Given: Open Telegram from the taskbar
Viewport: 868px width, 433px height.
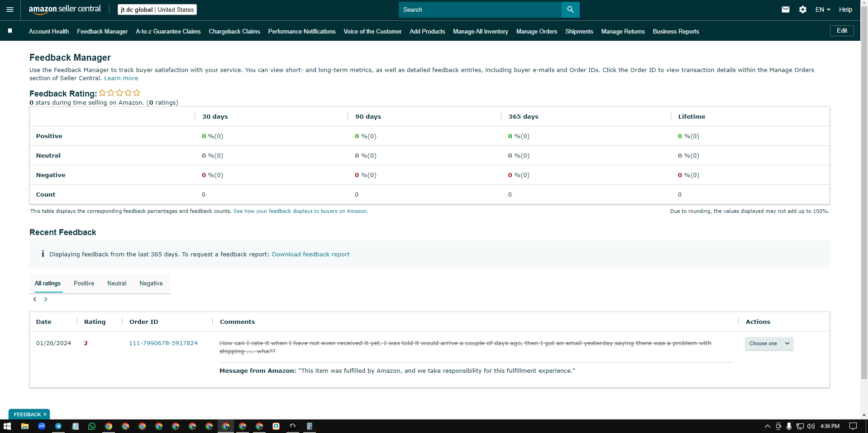Looking at the screenshot, I should pos(58,426).
